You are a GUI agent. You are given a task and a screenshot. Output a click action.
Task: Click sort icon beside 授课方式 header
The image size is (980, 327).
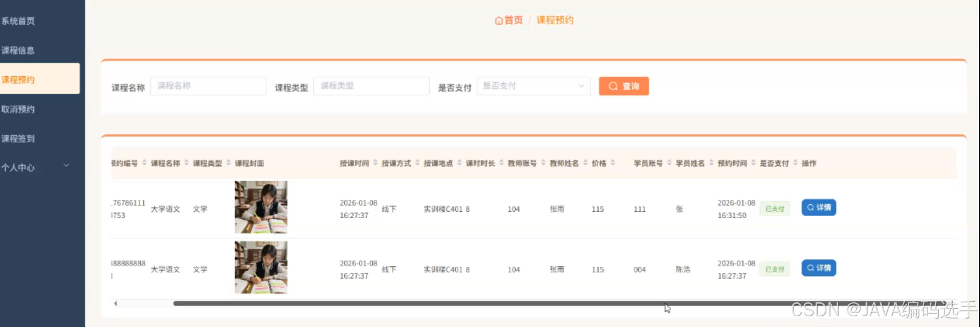coord(417,163)
